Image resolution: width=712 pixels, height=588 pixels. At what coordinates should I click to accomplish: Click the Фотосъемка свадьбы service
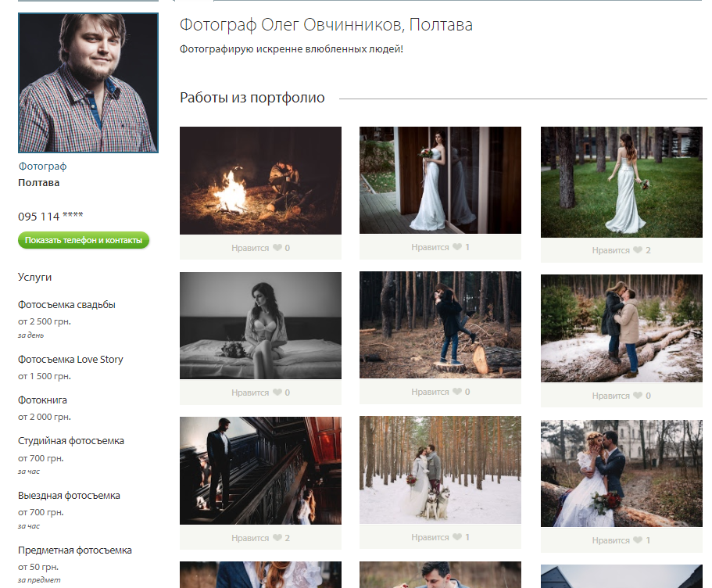(66, 305)
